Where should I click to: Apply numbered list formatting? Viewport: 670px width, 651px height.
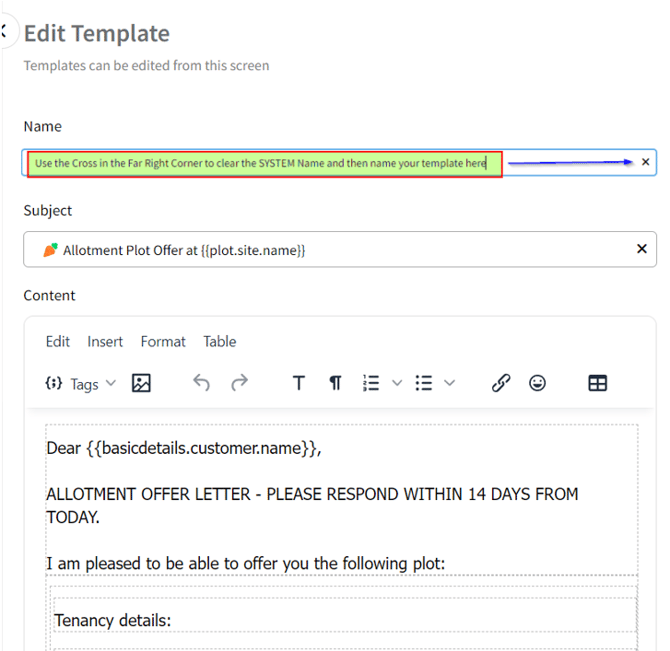point(372,383)
